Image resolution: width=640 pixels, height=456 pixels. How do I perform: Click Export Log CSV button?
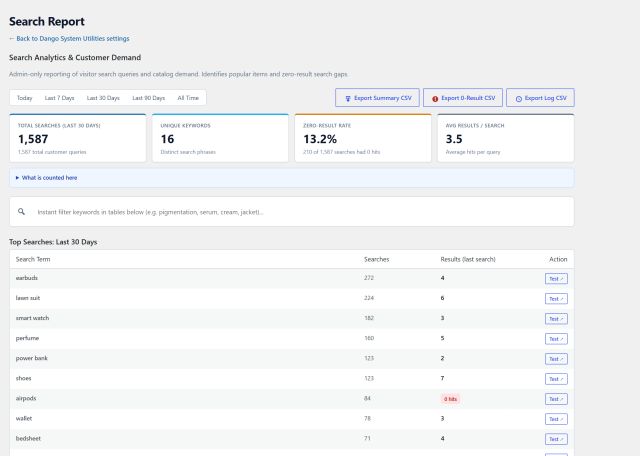540,98
